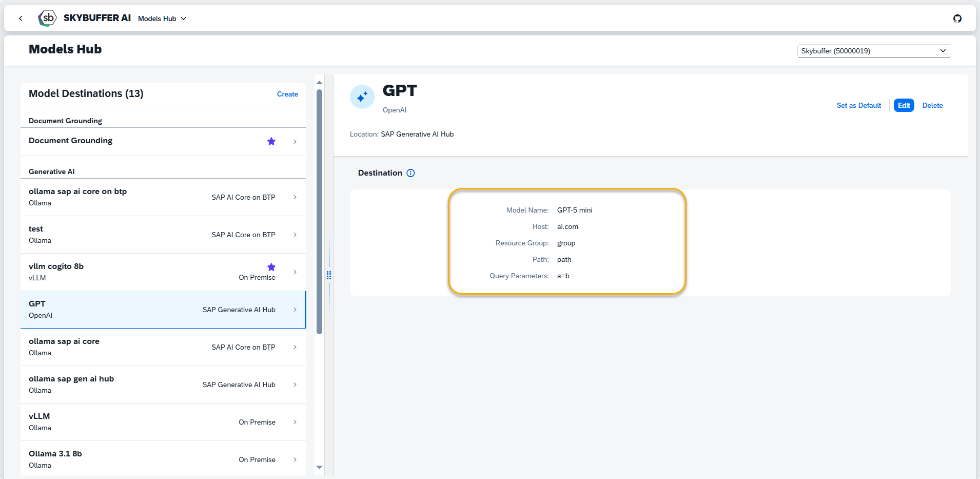980x479 pixels.
Task: Click Create model destination link
Action: click(287, 94)
